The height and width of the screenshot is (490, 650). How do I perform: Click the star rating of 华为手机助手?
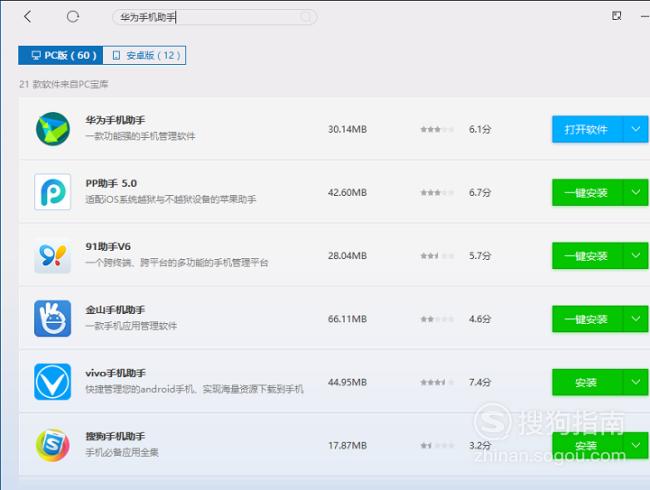click(437, 129)
